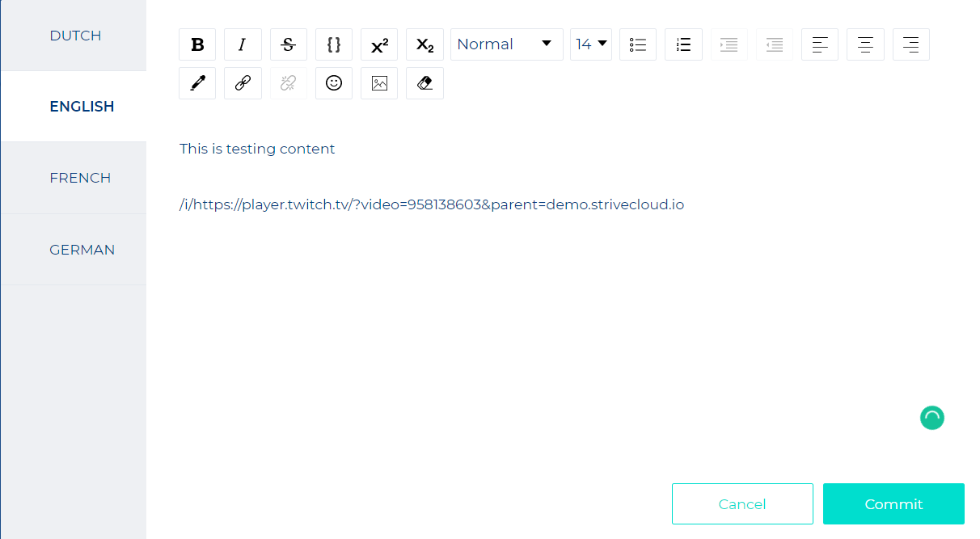Toggle bold formatting
The height and width of the screenshot is (539, 980).
(x=197, y=44)
